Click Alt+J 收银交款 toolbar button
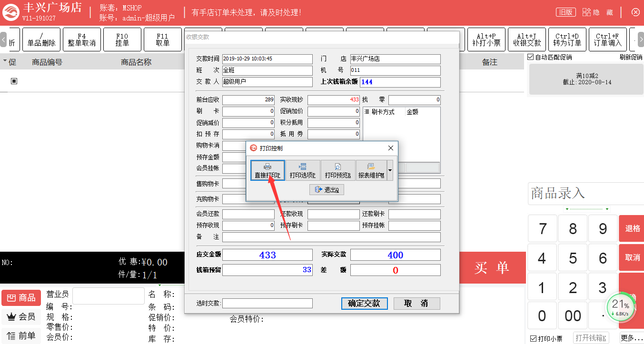This screenshot has width=644, height=344. click(x=527, y=39)
